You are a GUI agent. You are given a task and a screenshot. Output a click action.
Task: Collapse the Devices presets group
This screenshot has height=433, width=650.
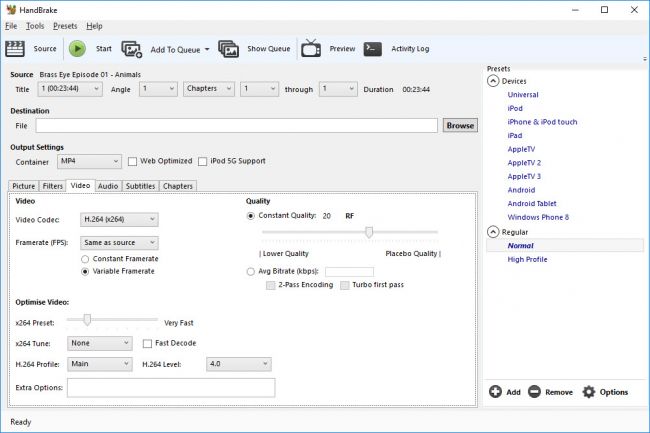(x=493, y=81)
